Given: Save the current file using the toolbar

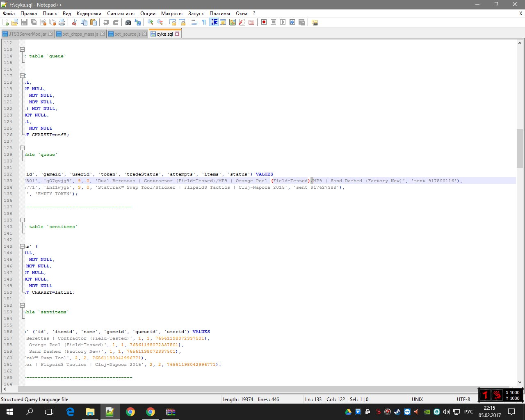Looking at the screenshot, I should click(24, 22).
